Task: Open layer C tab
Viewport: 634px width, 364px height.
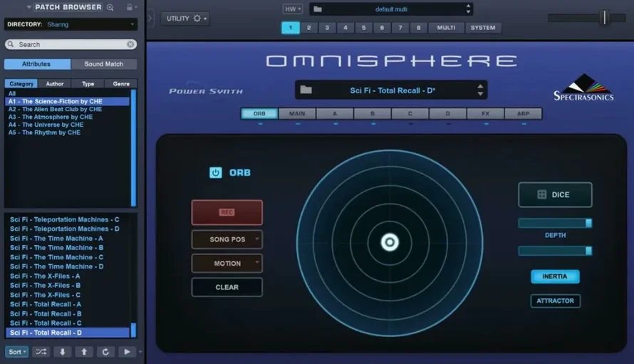Action: [x=410, y=114]
